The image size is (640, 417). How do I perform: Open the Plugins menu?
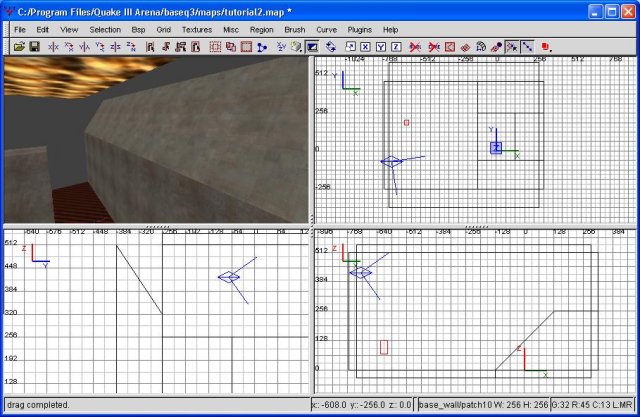point(360,30)
